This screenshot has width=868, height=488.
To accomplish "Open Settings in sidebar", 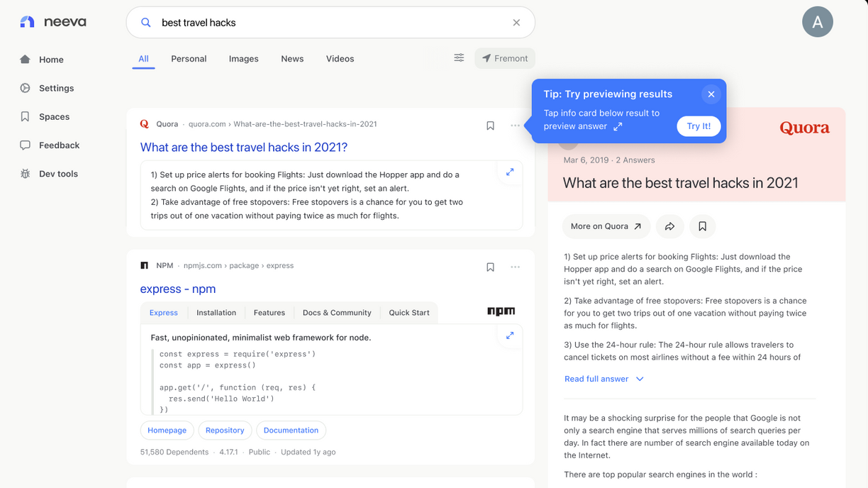I will 47,88.
